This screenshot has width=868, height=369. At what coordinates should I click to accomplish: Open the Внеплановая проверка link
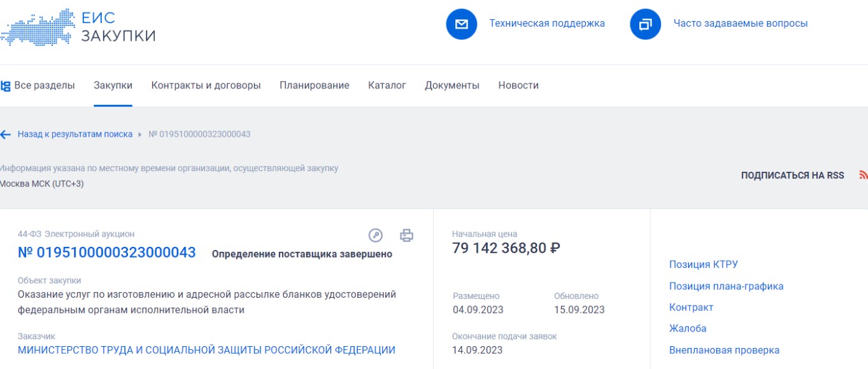[x=723, y=350]
